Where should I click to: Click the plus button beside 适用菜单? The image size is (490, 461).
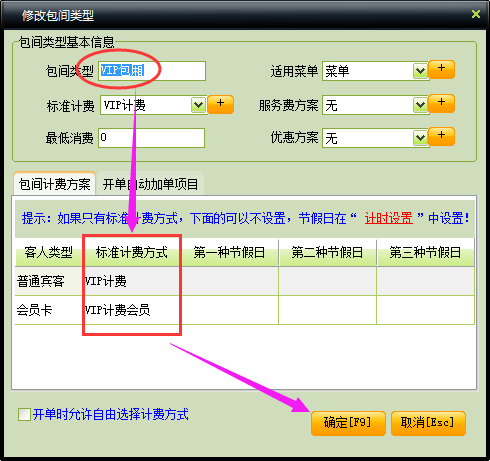pyautogui.click(x=441, y=69)
